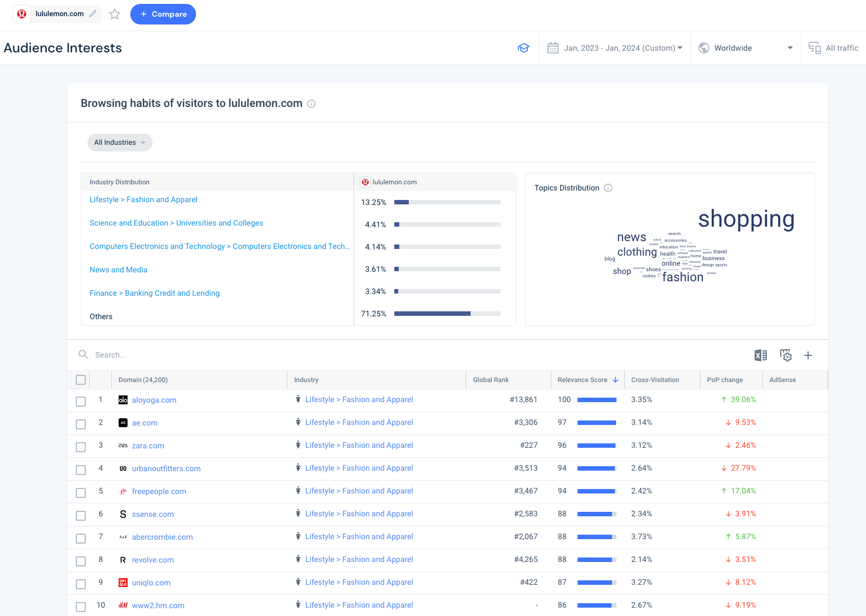Open the aloyoga.com domain link
The width and height of the screenshot is (866, 616).
click(154, 400)
